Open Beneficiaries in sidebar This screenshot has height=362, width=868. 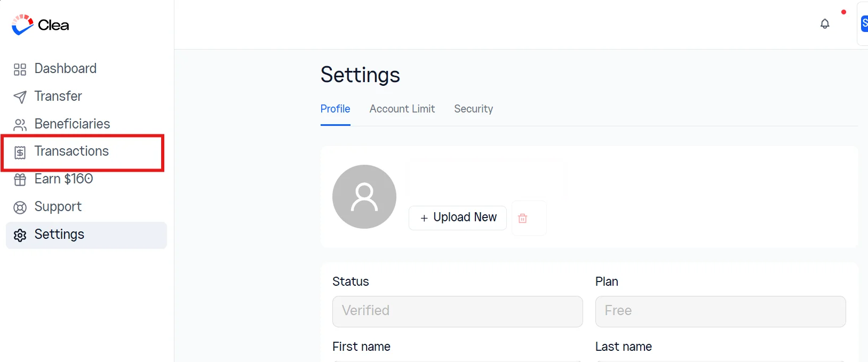pos(86,124)
